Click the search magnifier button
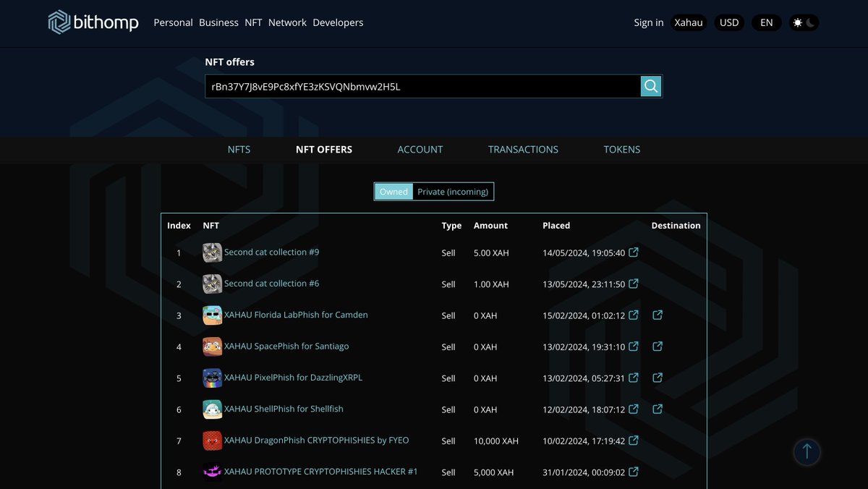 click(651, 86)
